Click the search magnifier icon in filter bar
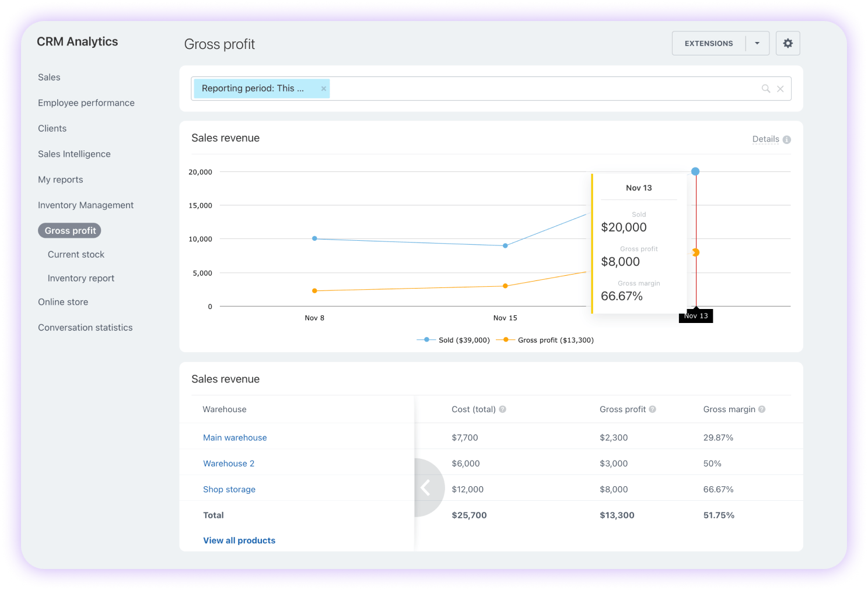This screenshot has width=868, height=590. point(766,89)
